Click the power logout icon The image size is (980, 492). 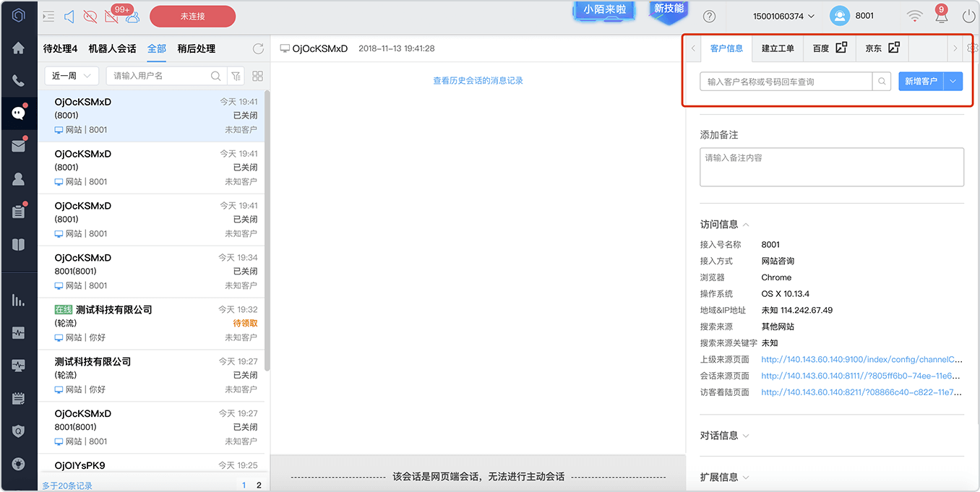(968, 16)
